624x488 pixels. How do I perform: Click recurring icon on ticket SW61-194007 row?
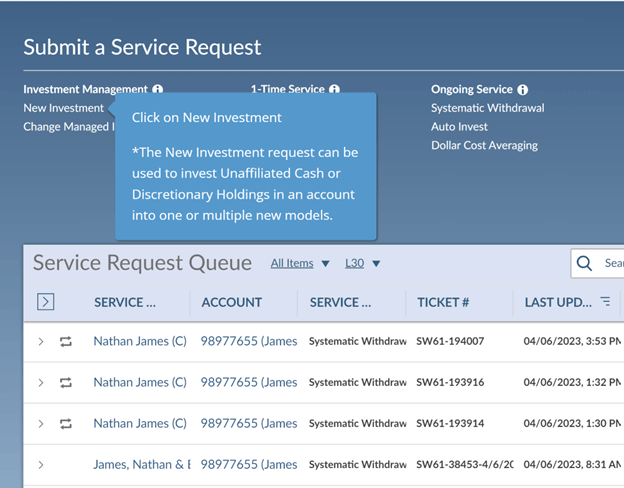(66, 341)
